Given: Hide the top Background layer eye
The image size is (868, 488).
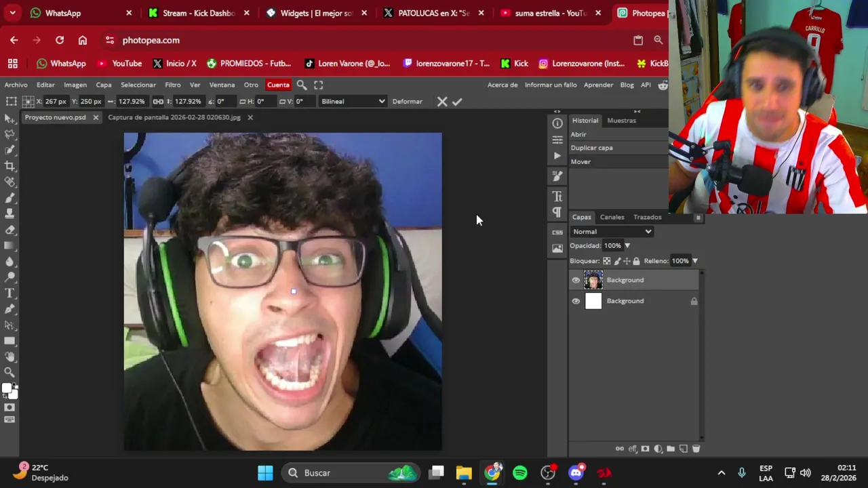Looking at the screenshot, I should [576, 280].
